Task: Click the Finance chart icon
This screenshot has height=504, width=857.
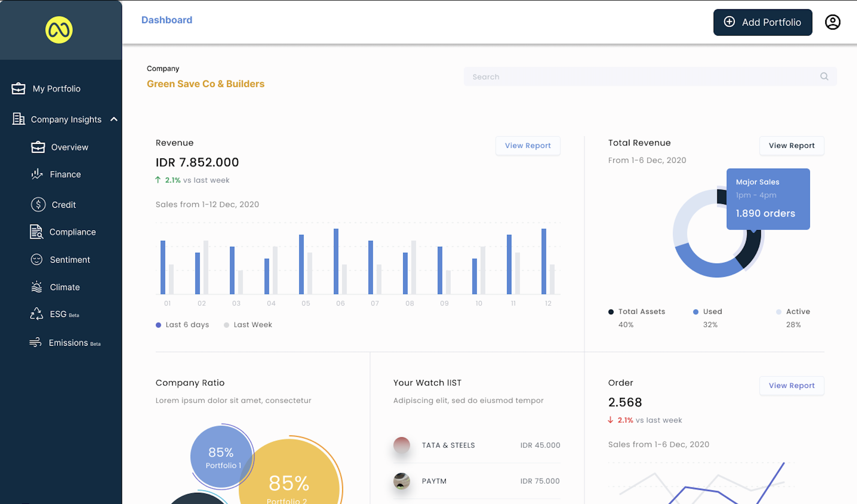Action: 37,174
